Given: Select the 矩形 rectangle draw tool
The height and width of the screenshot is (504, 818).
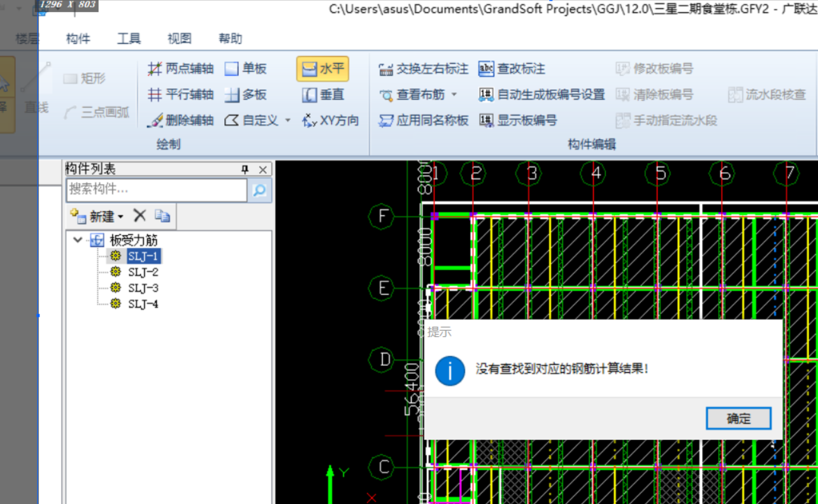Looking at the screenshot, I should tap(85, 78).
